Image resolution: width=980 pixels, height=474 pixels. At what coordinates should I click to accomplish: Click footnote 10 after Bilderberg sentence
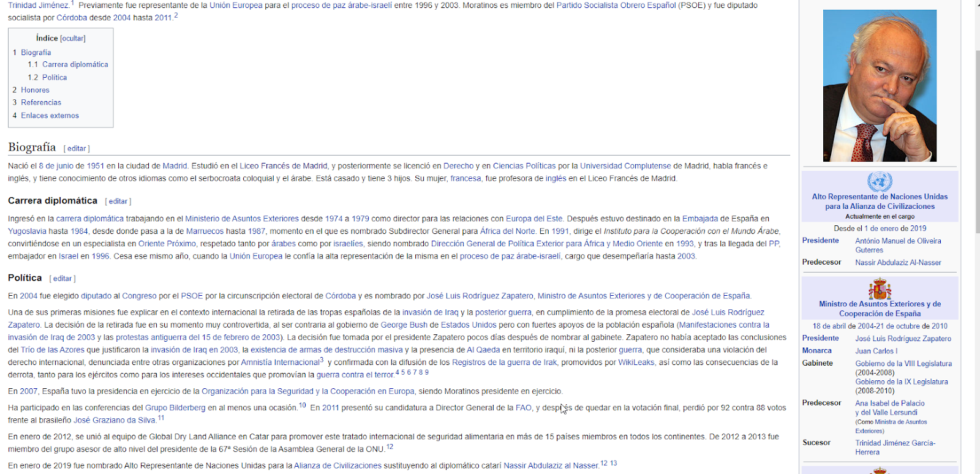tap(302, 405)
